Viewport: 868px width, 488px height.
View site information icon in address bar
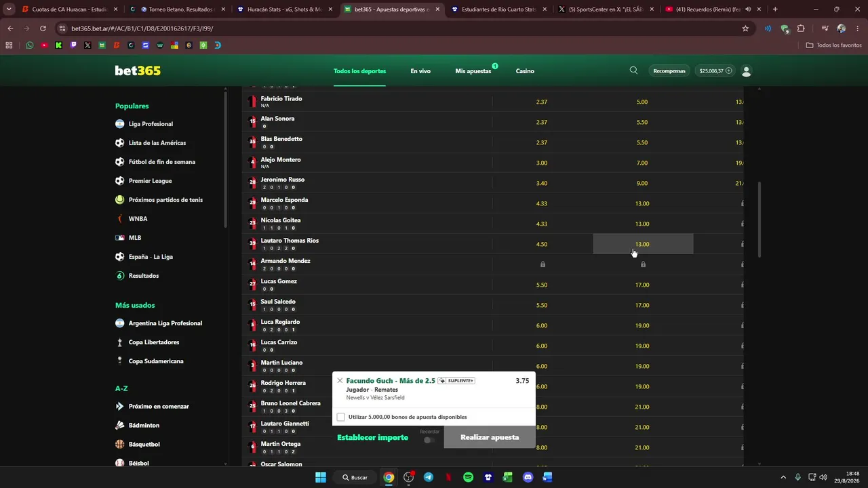click(62, 28)
